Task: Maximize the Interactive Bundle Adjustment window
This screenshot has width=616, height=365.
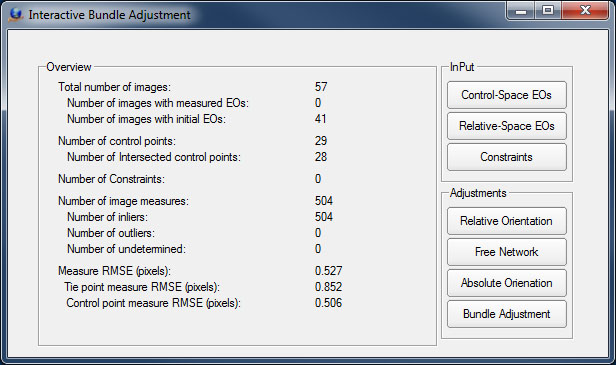Action: click(548, 11)
